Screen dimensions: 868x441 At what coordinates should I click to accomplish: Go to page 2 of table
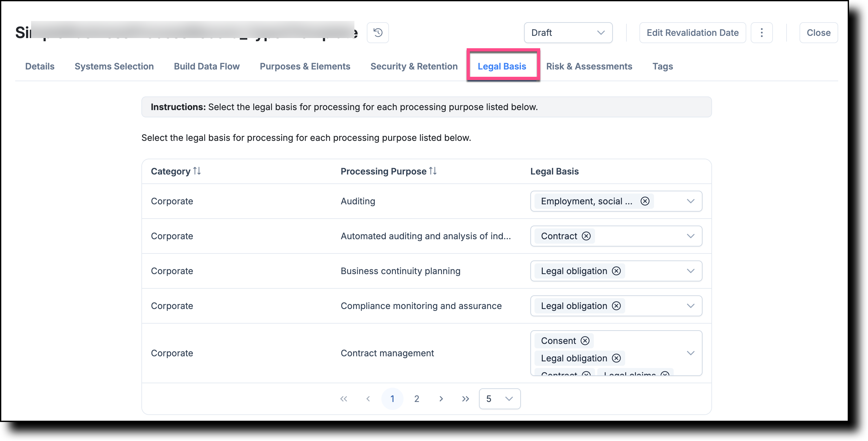[417, 399]
